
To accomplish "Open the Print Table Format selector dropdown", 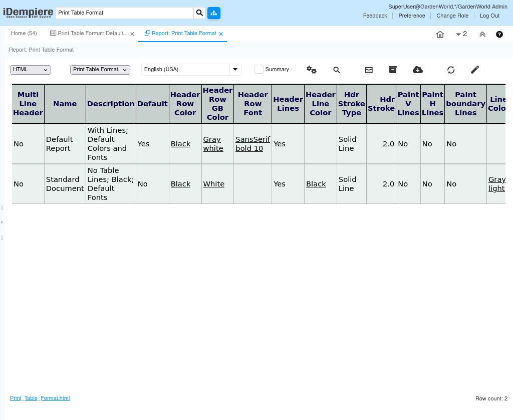I will (100, 70).
